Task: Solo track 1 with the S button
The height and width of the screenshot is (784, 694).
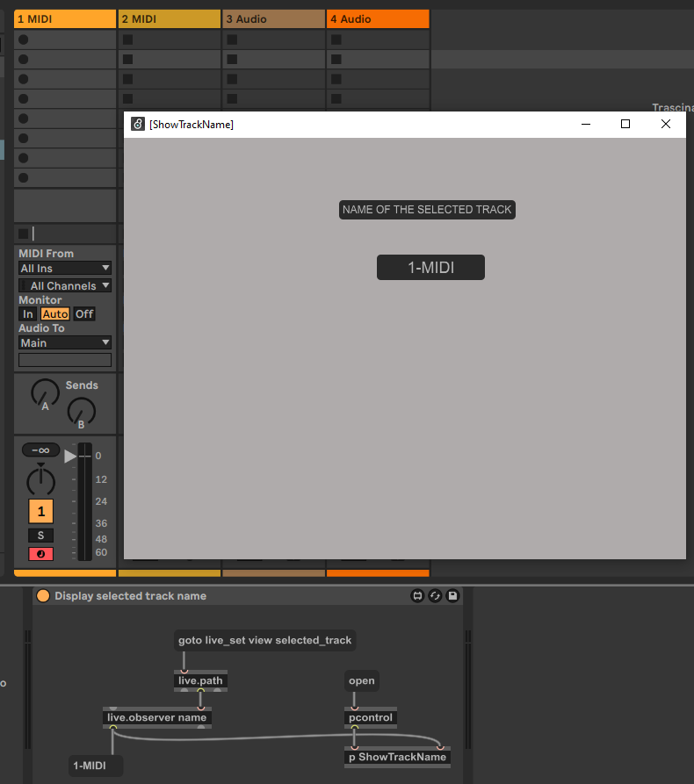Action: (40, 536)
